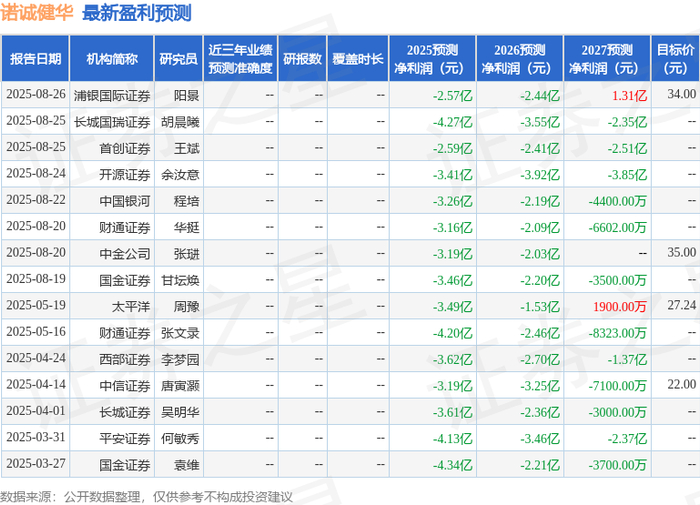Click the -8323.00万 forecast value
The width and height of the screenshot is (700, 505).
click(617, 333)
